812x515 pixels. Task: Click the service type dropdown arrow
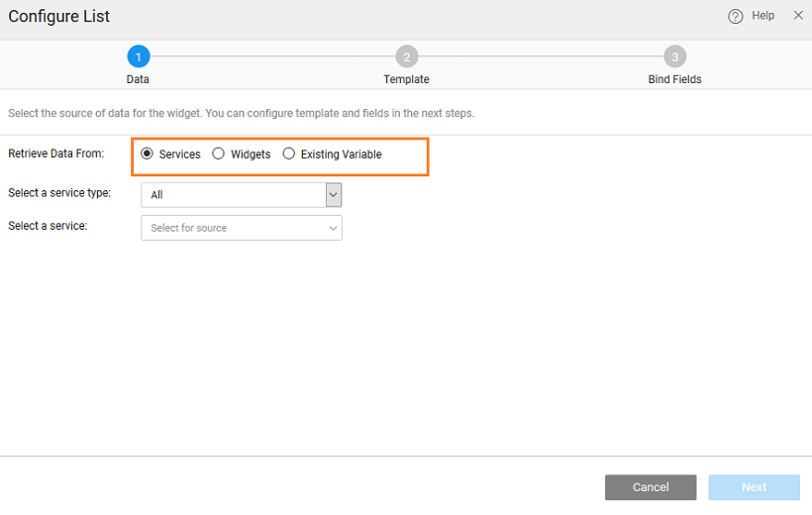(x=334, y=195)
